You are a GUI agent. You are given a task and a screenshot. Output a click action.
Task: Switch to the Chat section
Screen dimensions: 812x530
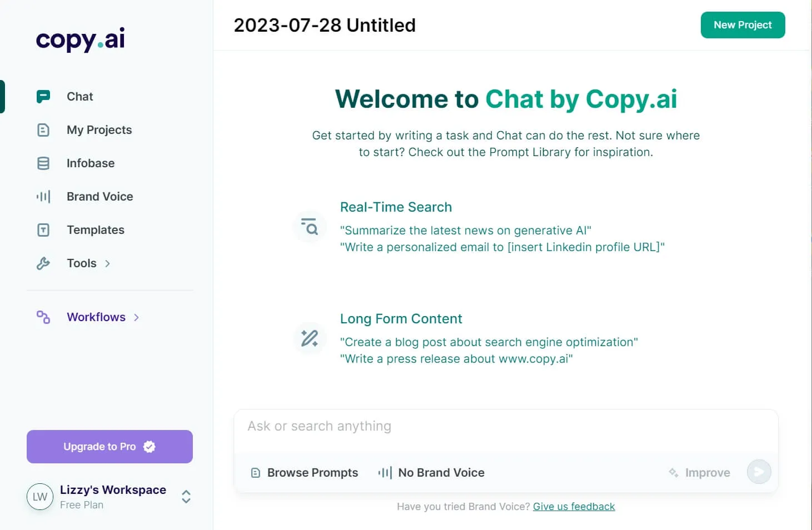[x=79, y=96]
